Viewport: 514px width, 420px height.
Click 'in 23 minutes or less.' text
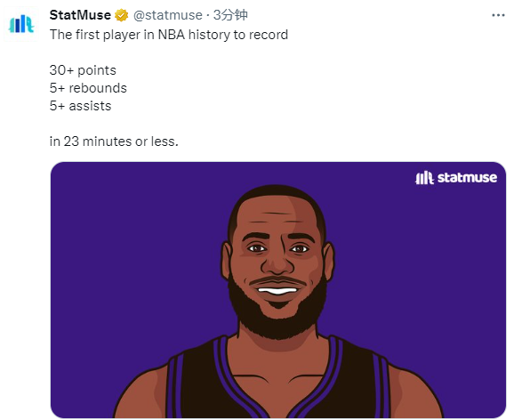coord(114,141)
